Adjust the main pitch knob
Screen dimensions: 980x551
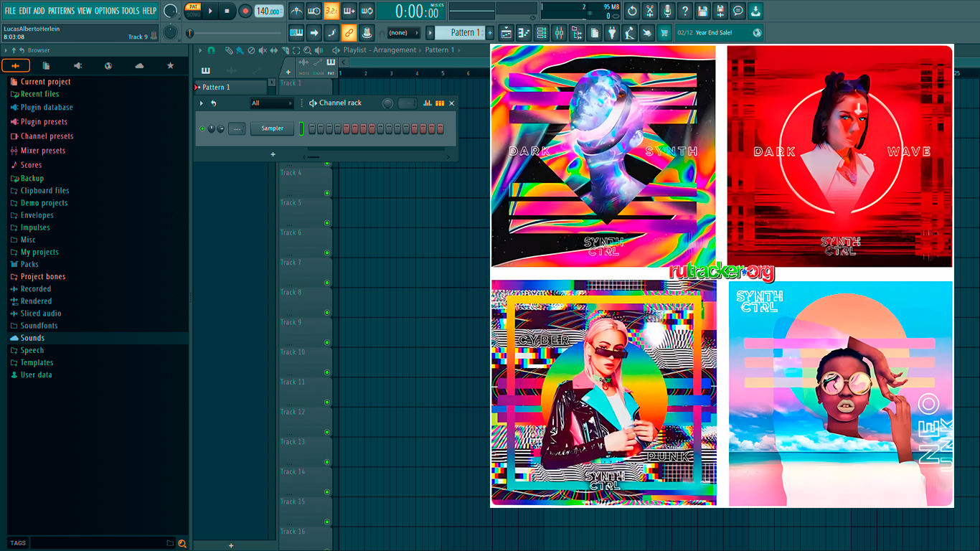(x=170, y=32)
